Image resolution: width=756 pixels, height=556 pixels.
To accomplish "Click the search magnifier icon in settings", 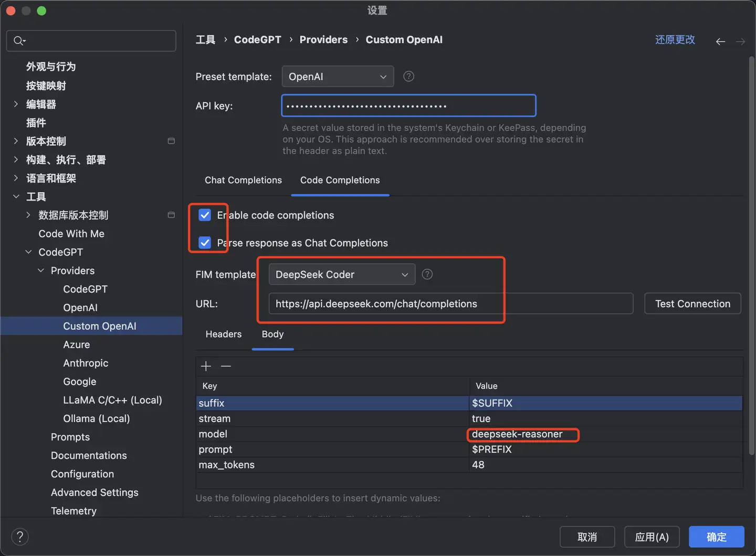I will tap(19, 41).
